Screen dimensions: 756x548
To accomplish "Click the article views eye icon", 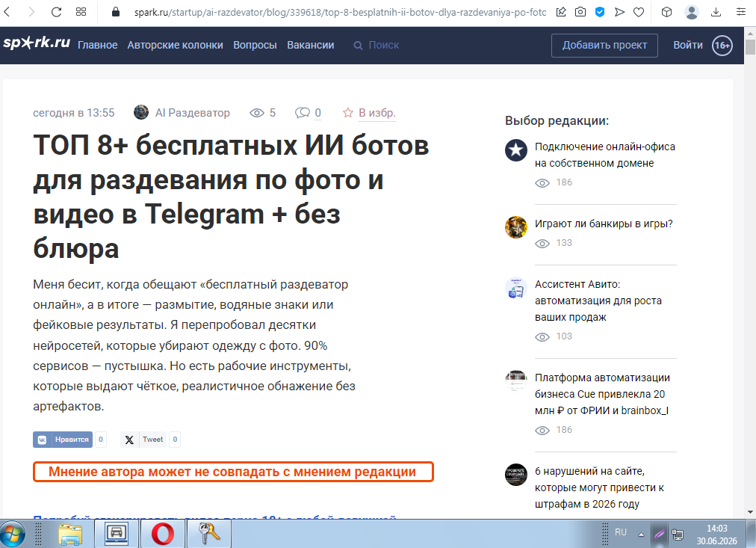I will click(256, 113).
